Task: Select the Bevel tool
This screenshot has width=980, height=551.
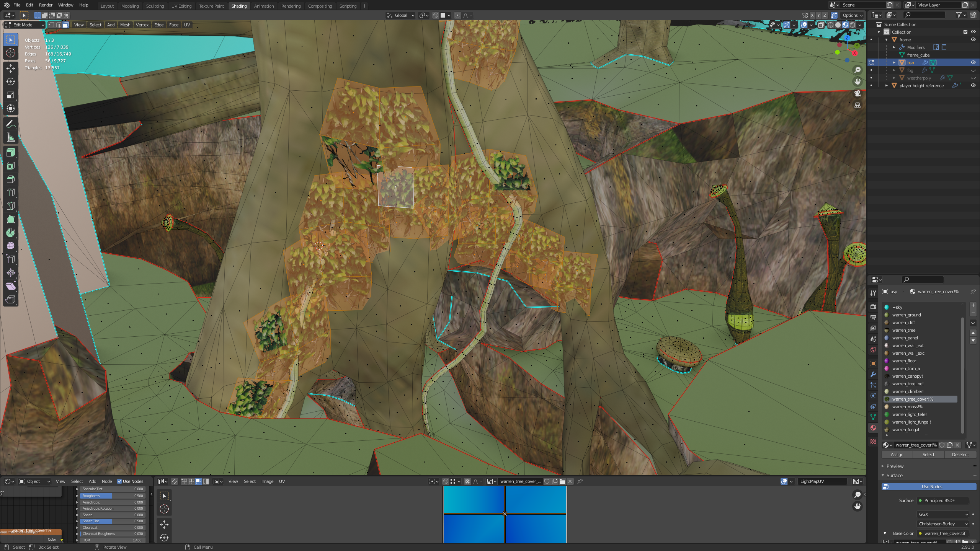Action: tap(11, 179)
